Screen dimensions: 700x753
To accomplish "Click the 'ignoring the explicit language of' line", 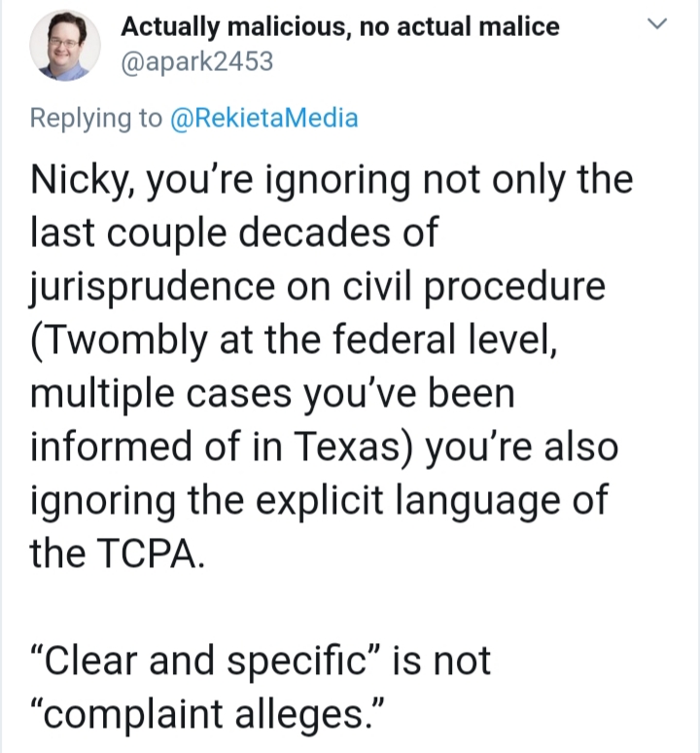I will [320, 500].
